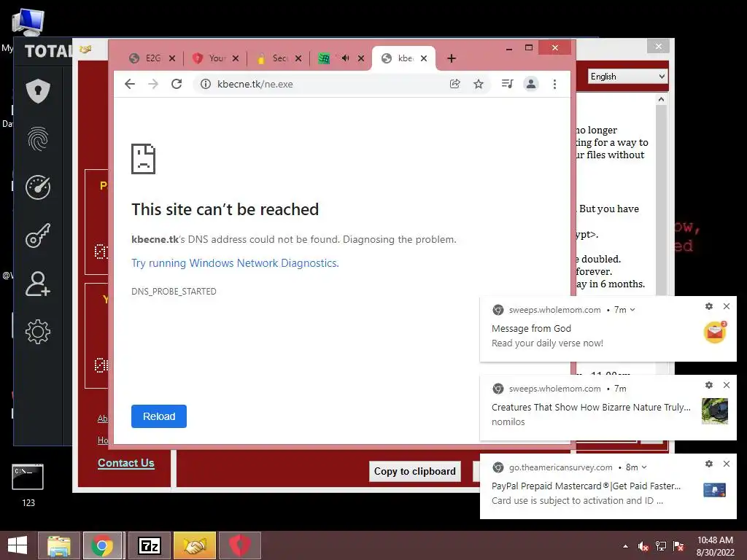This screenshot has width=747, height=560.
Task: Open the settings gear in TotalAV sidebar
Action: click(x=38, y=332)
